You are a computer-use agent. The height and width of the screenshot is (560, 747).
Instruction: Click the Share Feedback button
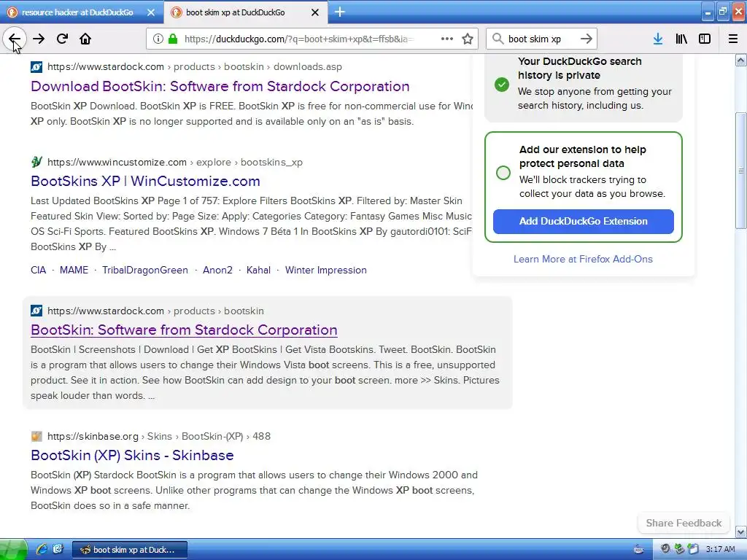[684, 523]
